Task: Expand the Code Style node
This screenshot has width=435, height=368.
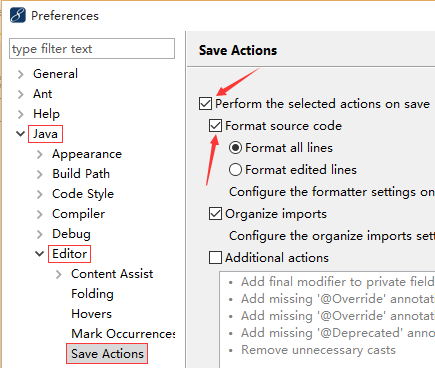Action: pyautogui.click(x=40, y=194)
